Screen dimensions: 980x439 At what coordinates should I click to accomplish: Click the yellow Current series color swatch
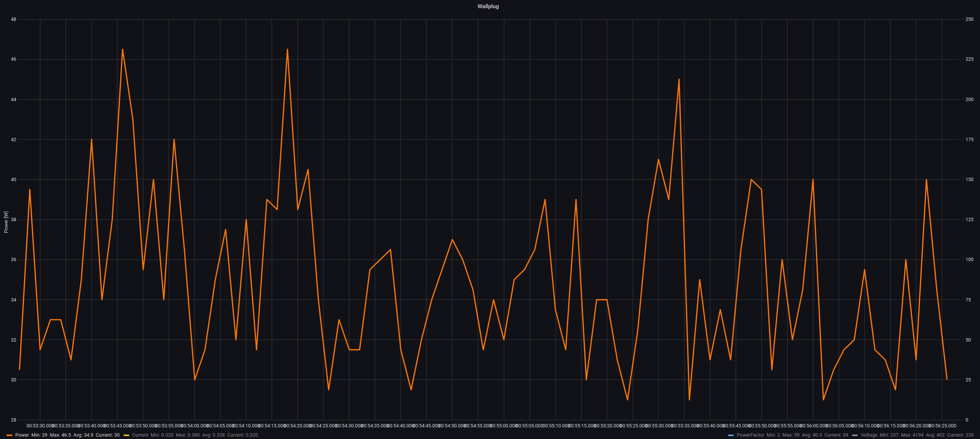[126, 435]
